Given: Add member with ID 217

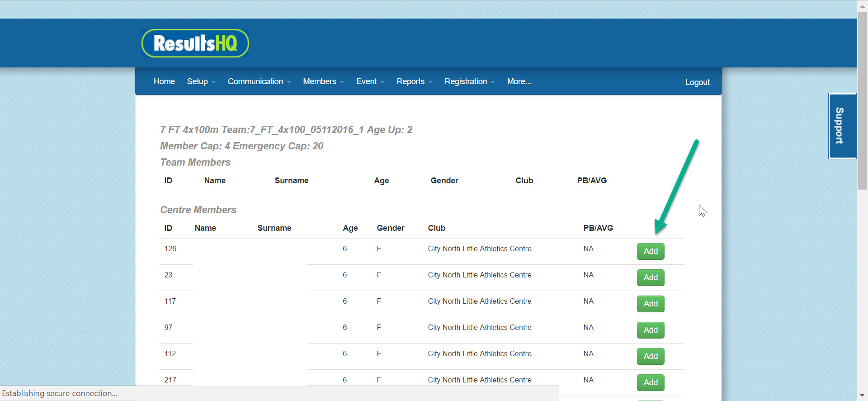Looking at the screenshot, I should pos(651,382).
